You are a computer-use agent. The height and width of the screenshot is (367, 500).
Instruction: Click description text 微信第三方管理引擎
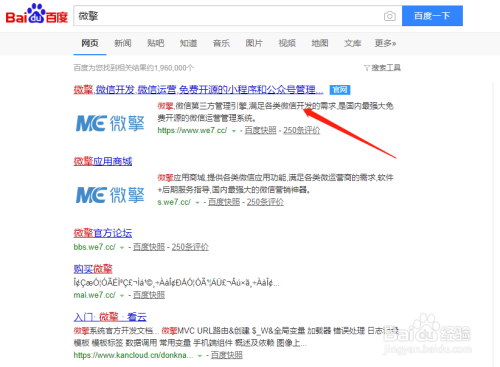(x=211, y=106)
